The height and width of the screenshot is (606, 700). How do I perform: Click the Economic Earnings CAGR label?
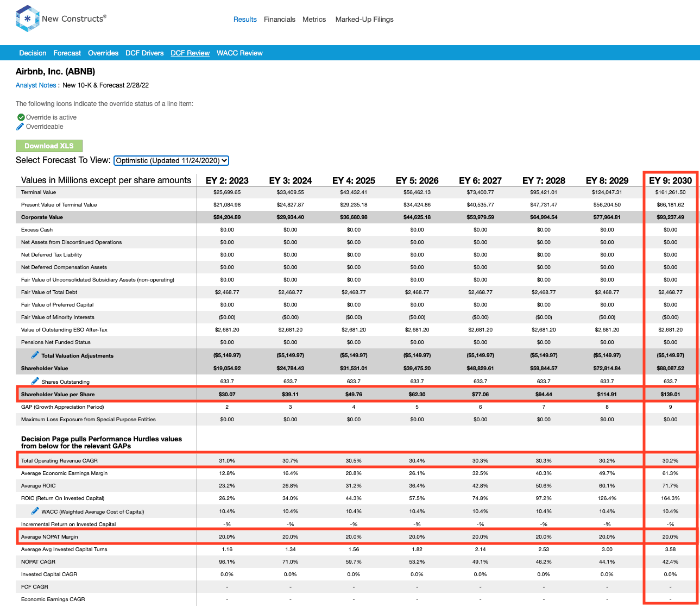[53, 599]
